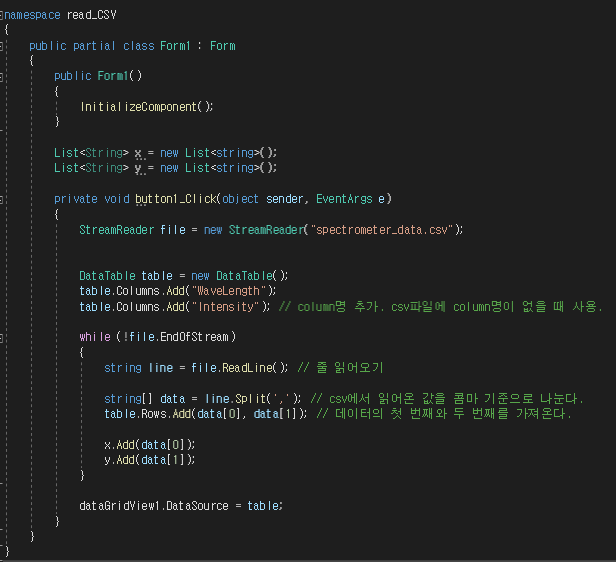The image size is (616, 562).
Task: Collapse the while loop outlining block
Action: [1, 338]
